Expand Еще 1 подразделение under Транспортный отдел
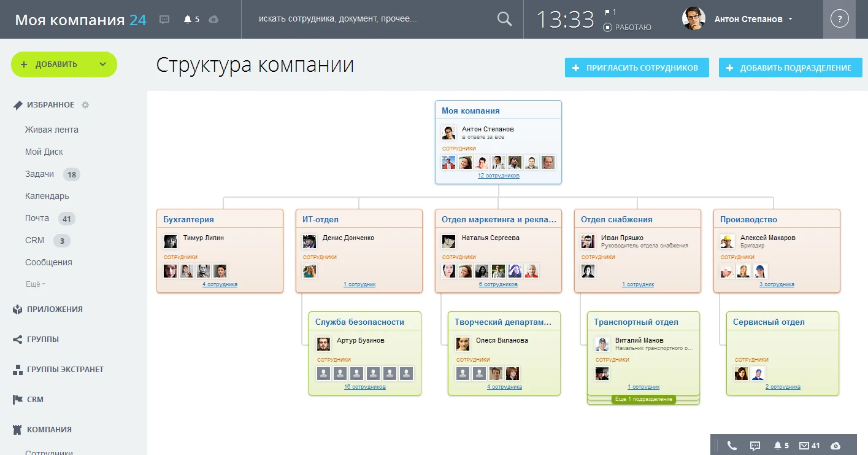 (643, 399)
